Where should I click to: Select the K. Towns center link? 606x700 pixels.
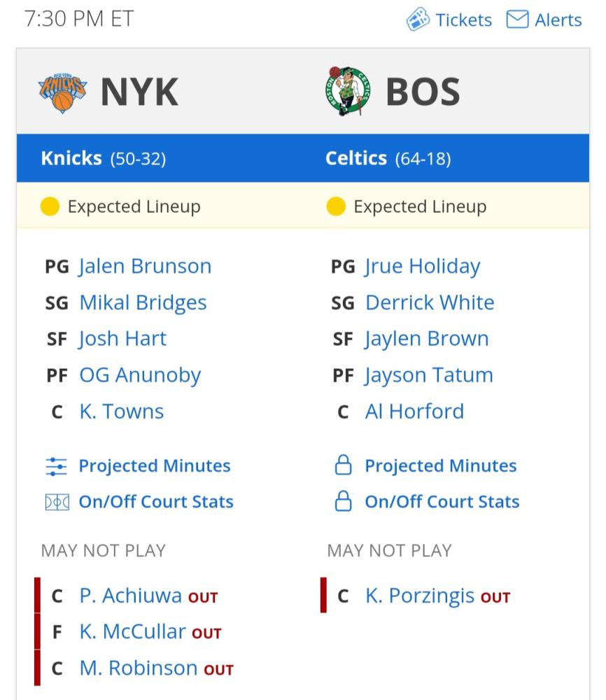(x=122, y=412)
